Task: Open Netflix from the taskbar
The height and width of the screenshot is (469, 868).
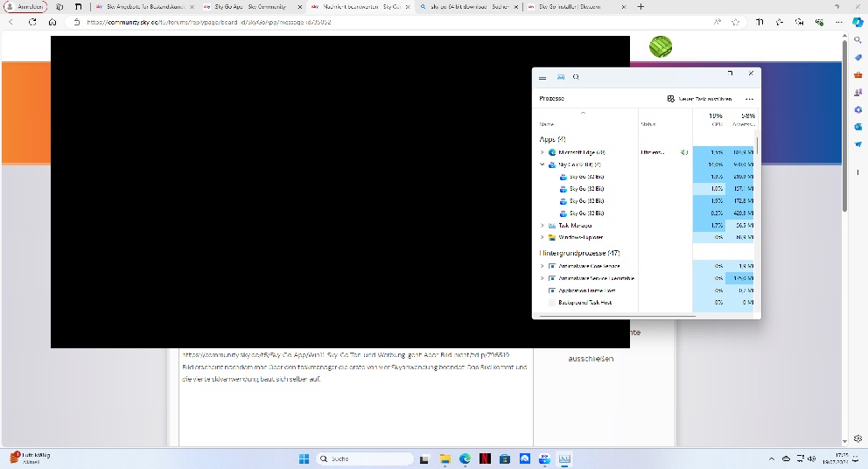Action: [x=485, y=458]
